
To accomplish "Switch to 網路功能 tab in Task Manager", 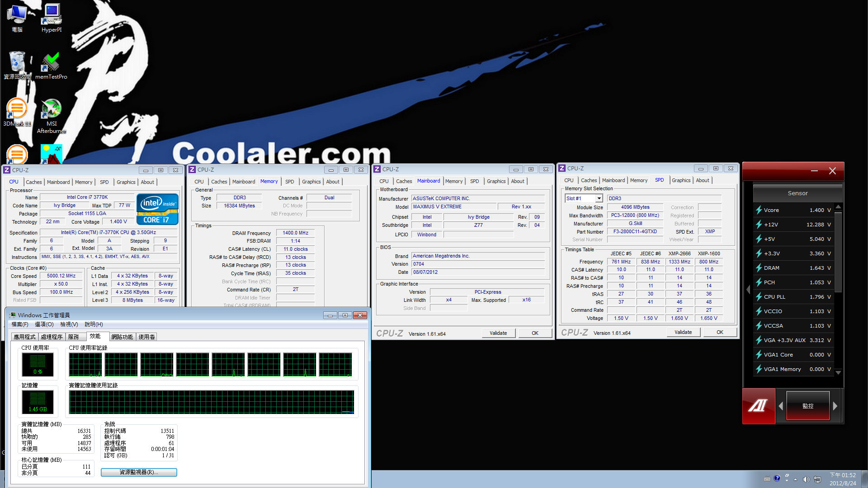I will [122, 337].
